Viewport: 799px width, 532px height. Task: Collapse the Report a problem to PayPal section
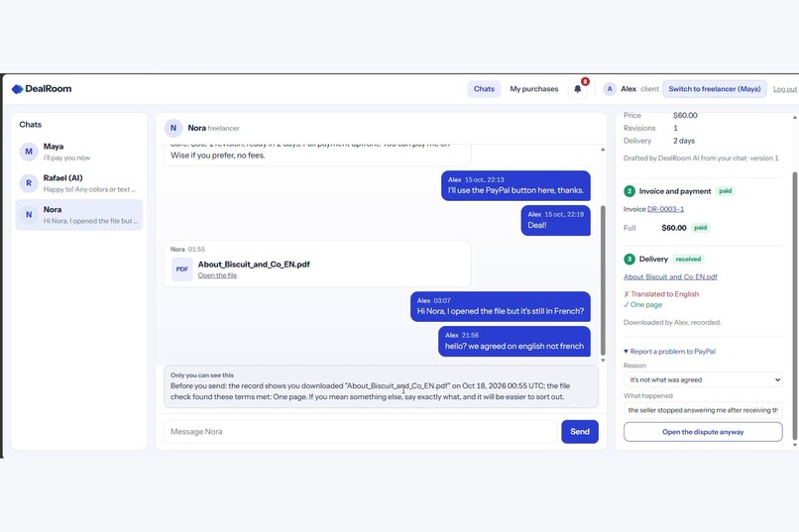coord(669,352)
